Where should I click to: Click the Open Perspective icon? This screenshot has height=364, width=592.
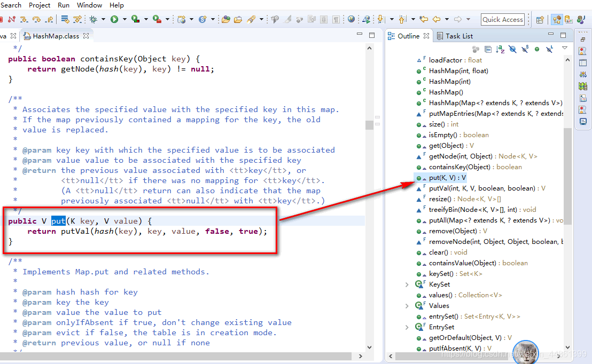click(540, 20)
